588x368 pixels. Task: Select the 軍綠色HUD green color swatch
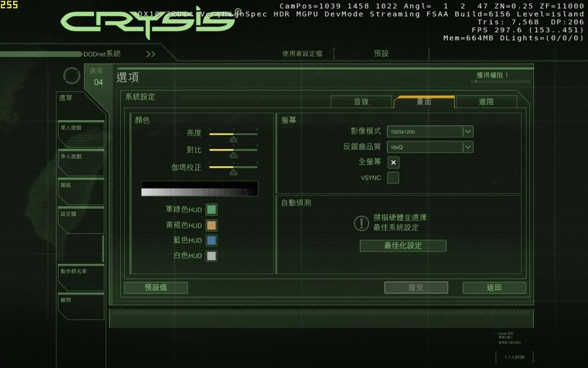click(x=211, y=210)
